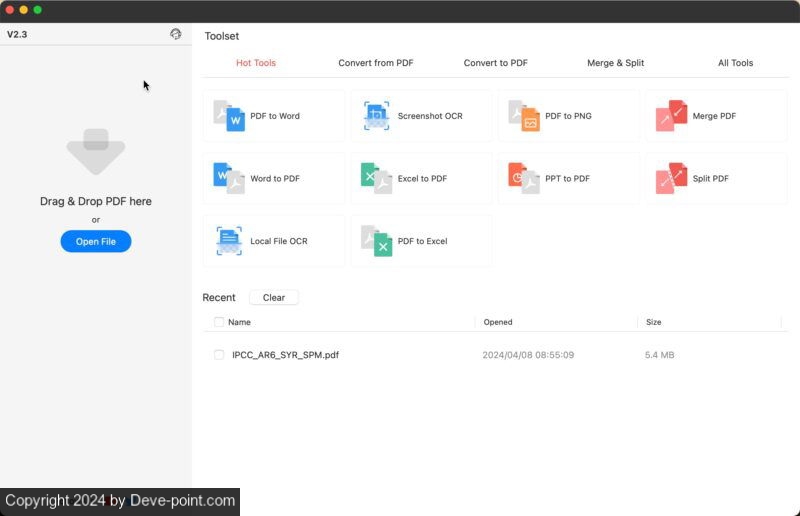Sort recent files by Opened column
Viewport: 800px width, 516px height.
[498, 322]
